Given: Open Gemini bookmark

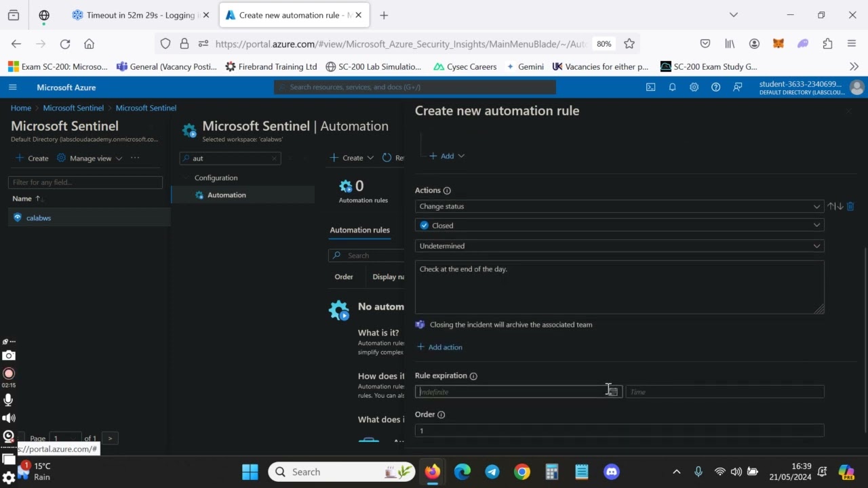Looking at the screenshot, I should (524, 66).
